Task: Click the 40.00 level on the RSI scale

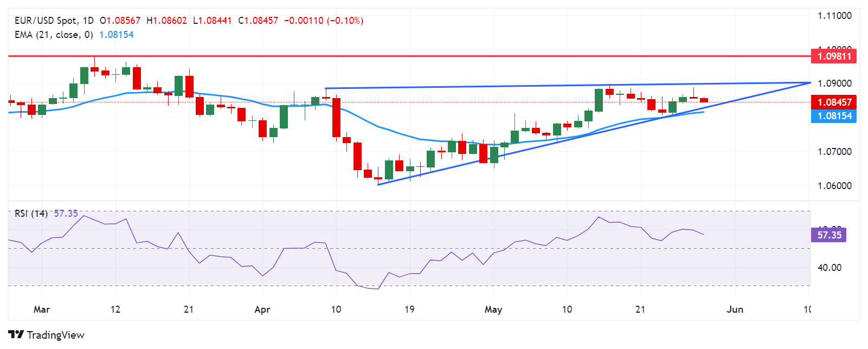Action: point(829,268)
